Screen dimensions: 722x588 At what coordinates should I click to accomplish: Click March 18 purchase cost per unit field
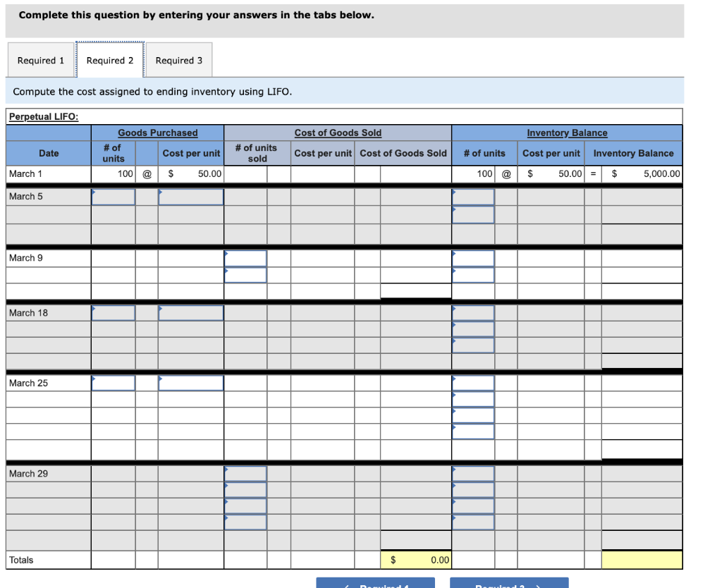191,313
